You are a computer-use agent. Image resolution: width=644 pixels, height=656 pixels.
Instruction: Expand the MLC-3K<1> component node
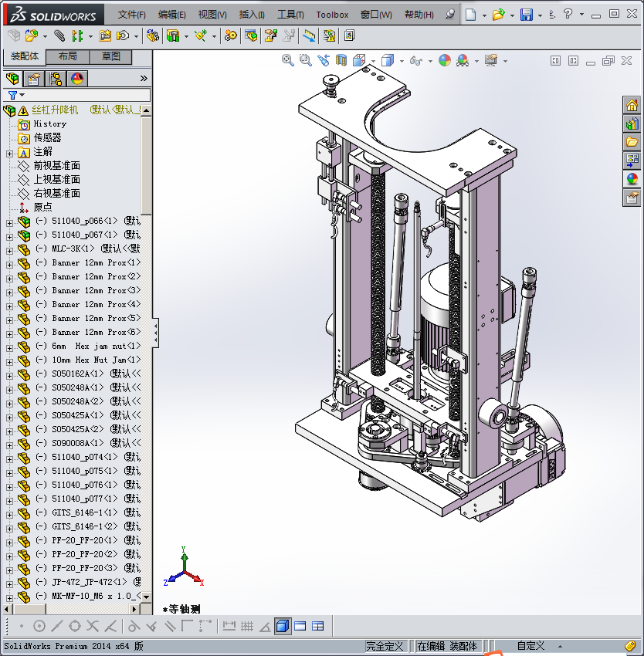point(9,249)
